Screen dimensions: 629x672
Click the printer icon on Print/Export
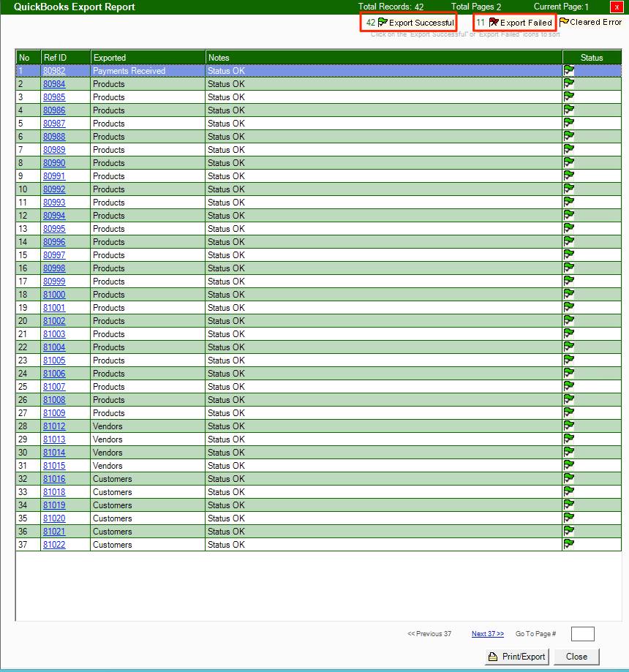click(494, 657)
